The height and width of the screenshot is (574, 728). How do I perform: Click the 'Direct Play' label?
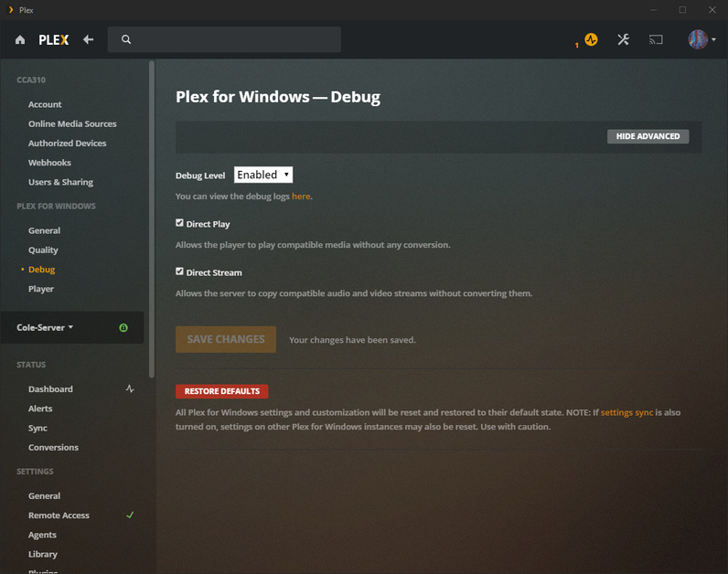pos(208,224)
